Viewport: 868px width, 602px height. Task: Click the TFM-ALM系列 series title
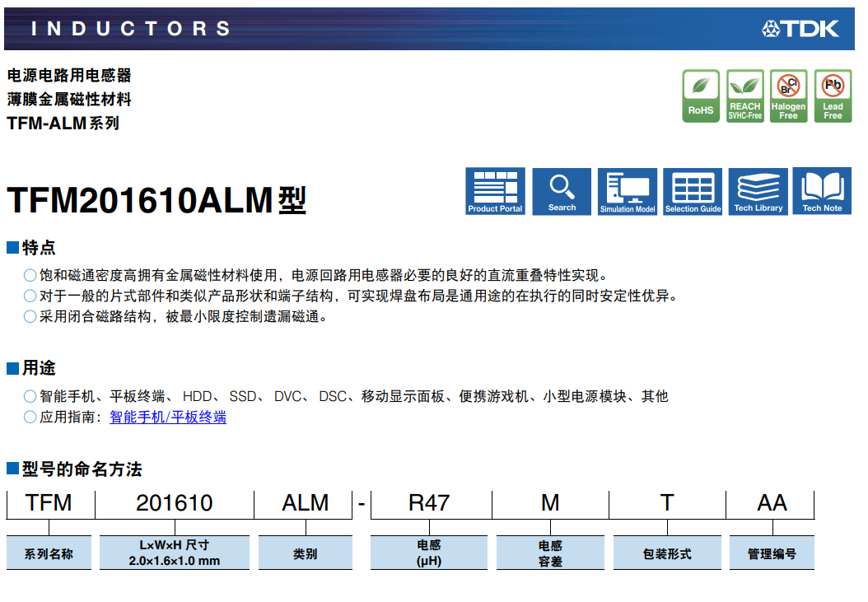point(63,123)
